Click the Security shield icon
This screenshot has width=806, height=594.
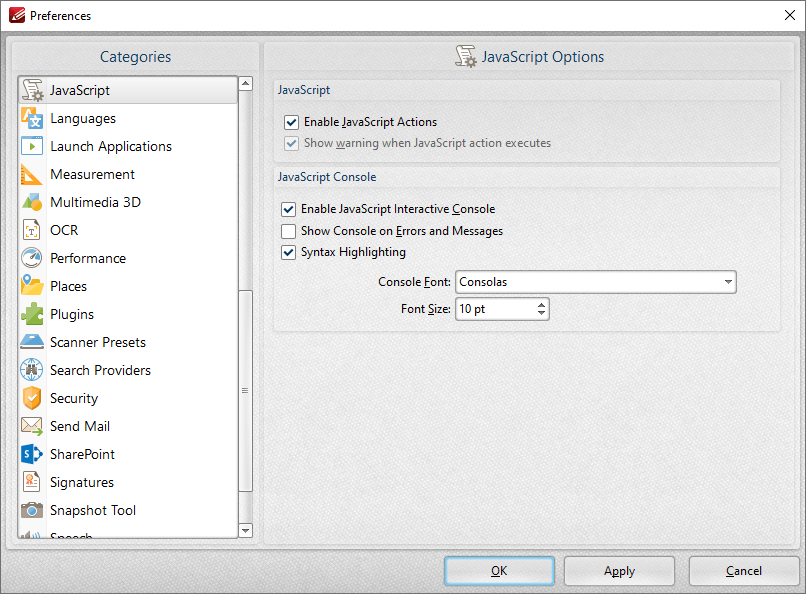(32, 398)
